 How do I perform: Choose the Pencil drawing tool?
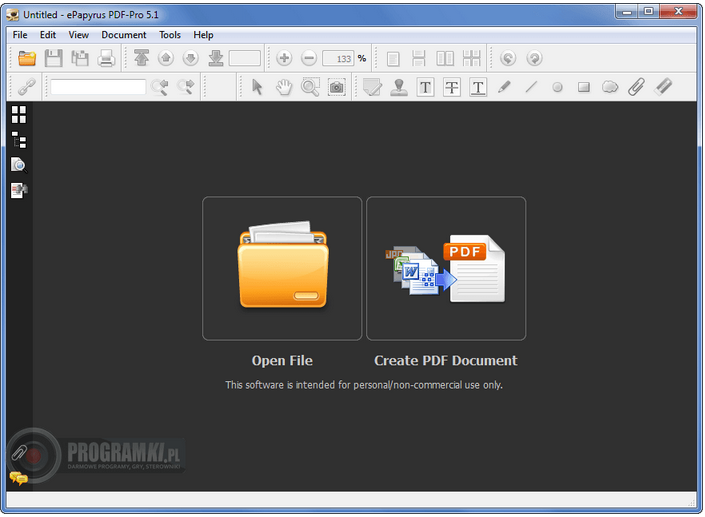tap(504, 86)
